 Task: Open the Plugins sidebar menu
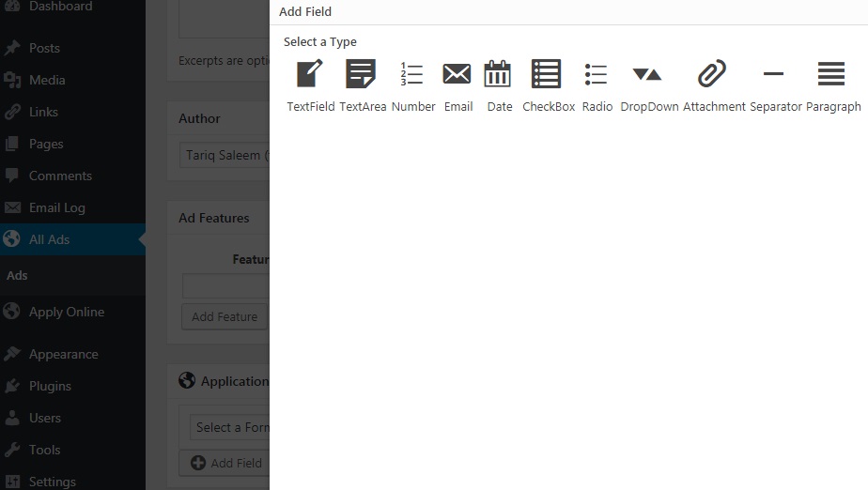point(50,386)
